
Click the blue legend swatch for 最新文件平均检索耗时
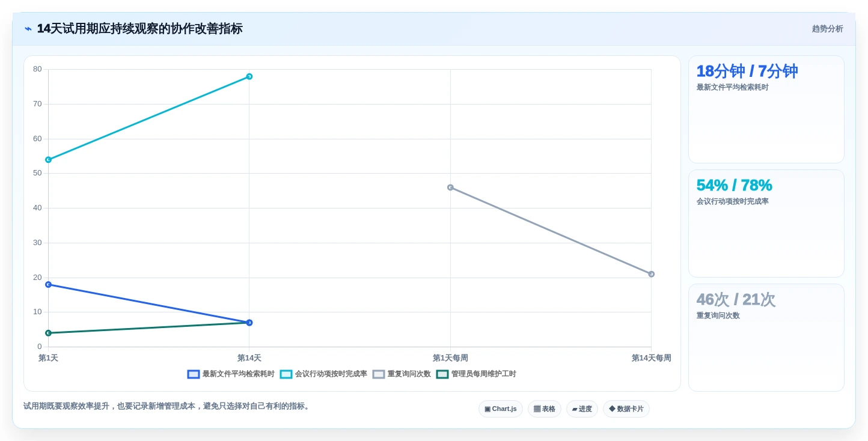pos(194,374)
